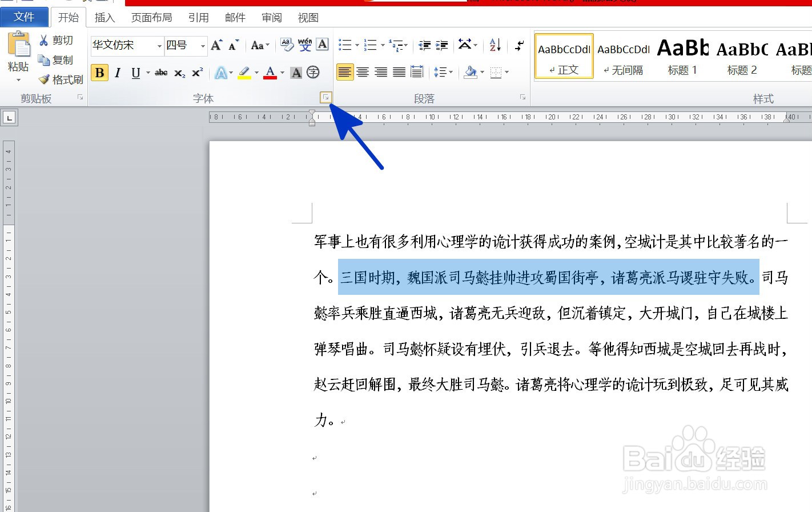812x512 pixels.
Task: Apply center alignment to the text
Action: pyautogui.click(x=364, y=71)
